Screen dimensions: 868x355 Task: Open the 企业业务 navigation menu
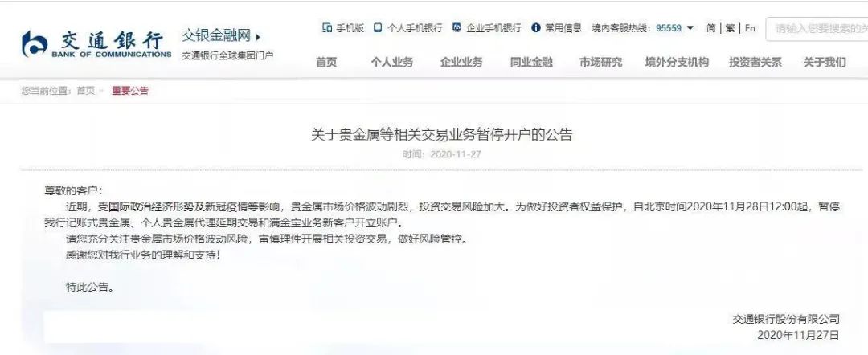pyautogui.click(x=461, y=63)
